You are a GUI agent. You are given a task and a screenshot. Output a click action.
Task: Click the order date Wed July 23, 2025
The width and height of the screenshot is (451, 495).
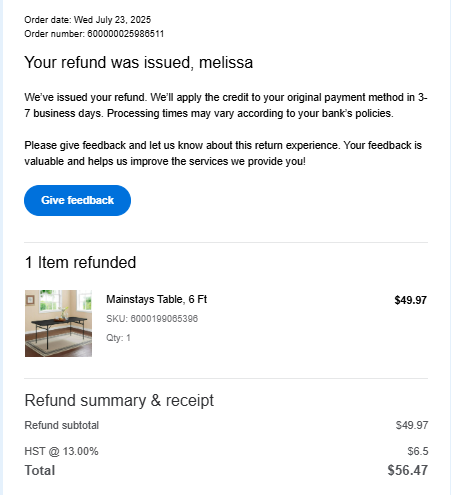[112, 20]
